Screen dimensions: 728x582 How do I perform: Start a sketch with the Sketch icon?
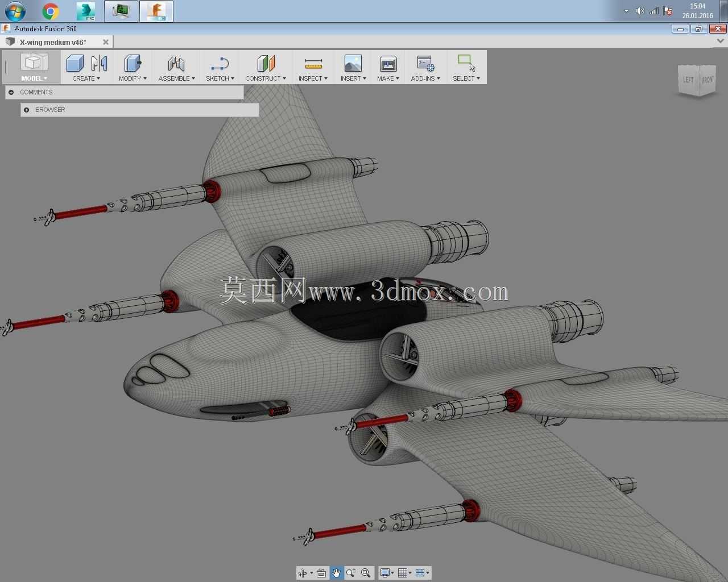tap(220, 63)
